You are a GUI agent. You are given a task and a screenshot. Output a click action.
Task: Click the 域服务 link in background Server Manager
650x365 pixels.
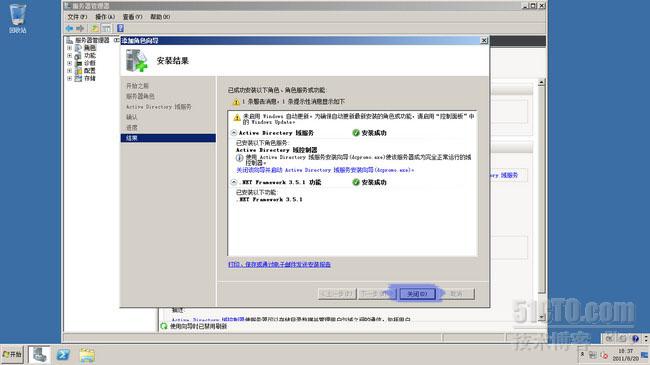[509, 175]
